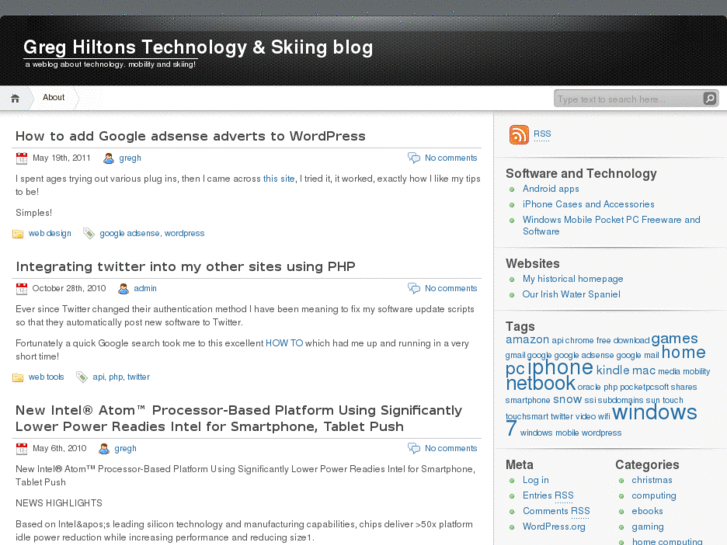The image size is (727, 545).
Task: Click comment bubble icon on Intel Atom post
Action: pos(414,448)
